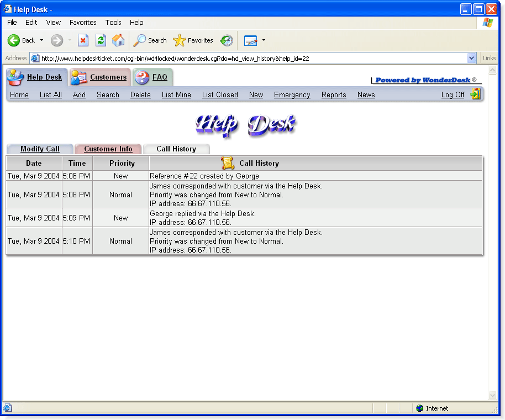The width and height of the screenshot is (505, 420).
Task: Open the News link
Action: [366, 95]
